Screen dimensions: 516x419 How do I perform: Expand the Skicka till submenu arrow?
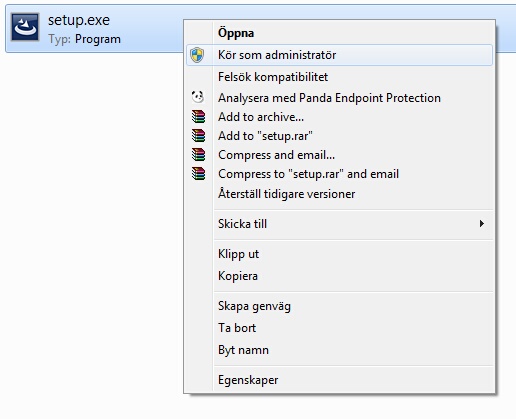pos(481,224)
